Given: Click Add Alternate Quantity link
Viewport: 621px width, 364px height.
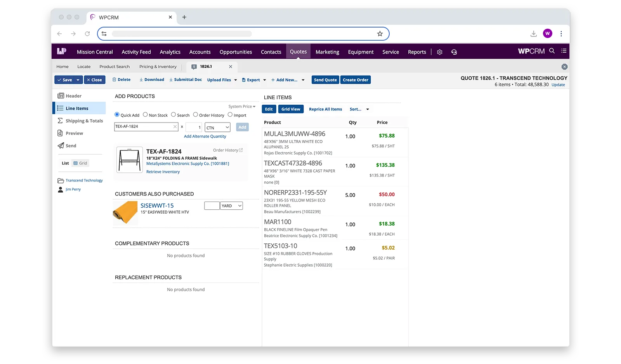Looking at the screenshot, I should point(205,136).
